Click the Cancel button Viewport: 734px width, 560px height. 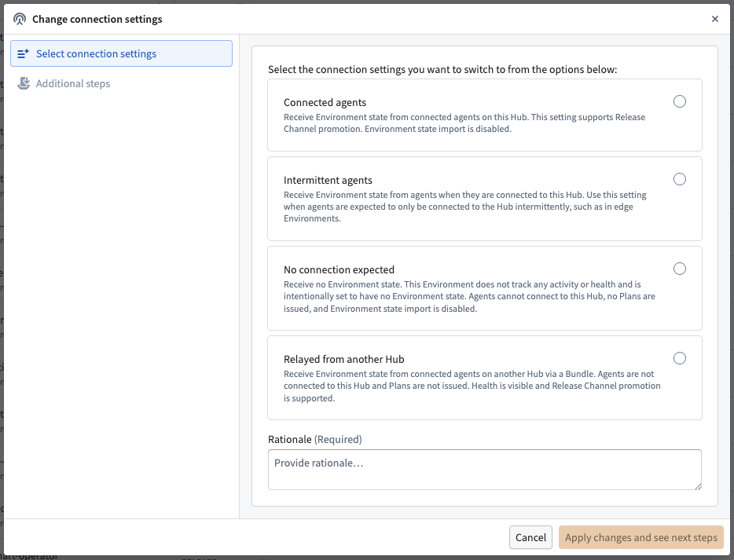pos(530,537)
